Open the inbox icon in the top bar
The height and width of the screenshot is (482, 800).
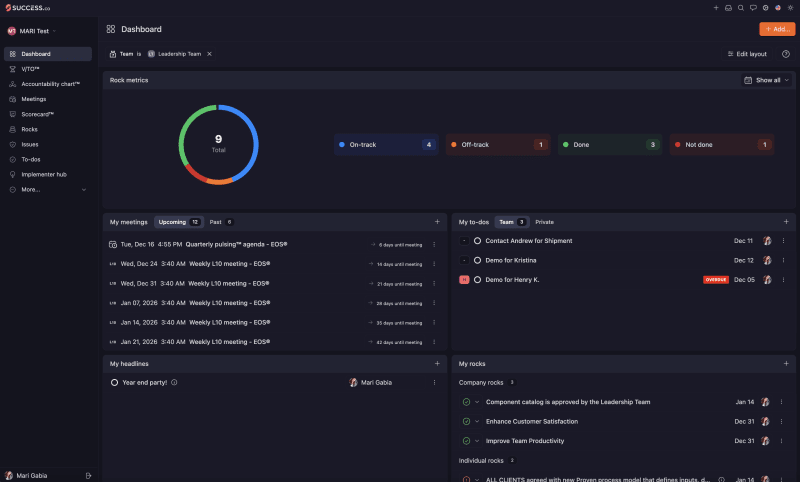coord(728,8)
